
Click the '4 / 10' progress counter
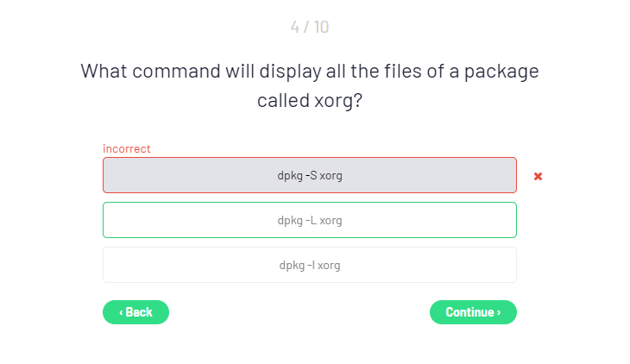coord(309,27)
